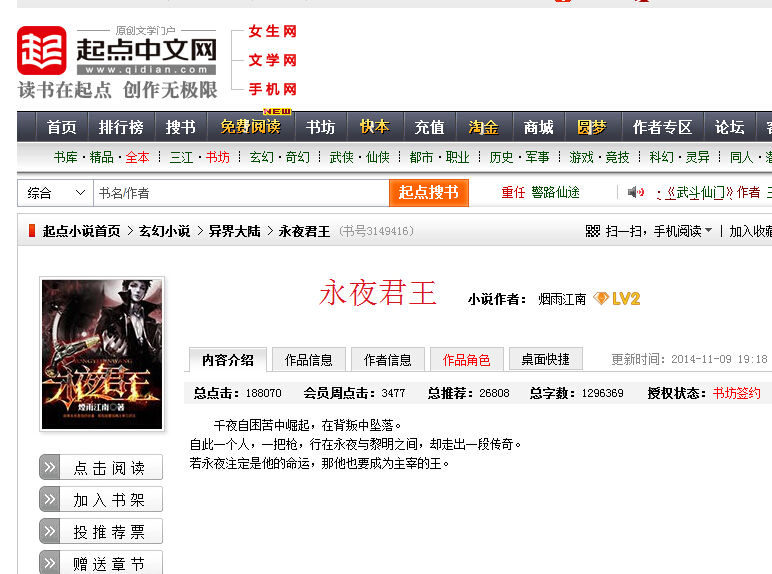Switch to the 桌面快捷 tab
Image resolution: width=772 pixels, height=574 pixels.
pyautogui.click(x=546, y=360)
